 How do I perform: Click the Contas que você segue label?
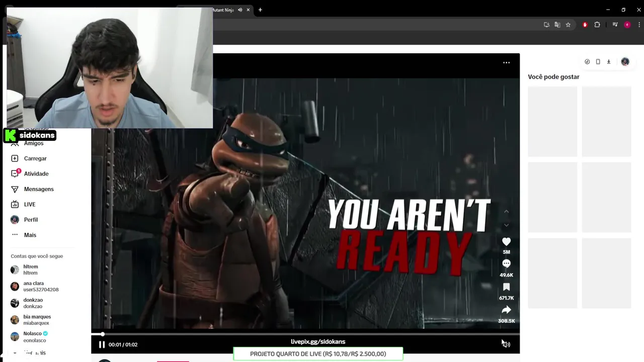37,256
